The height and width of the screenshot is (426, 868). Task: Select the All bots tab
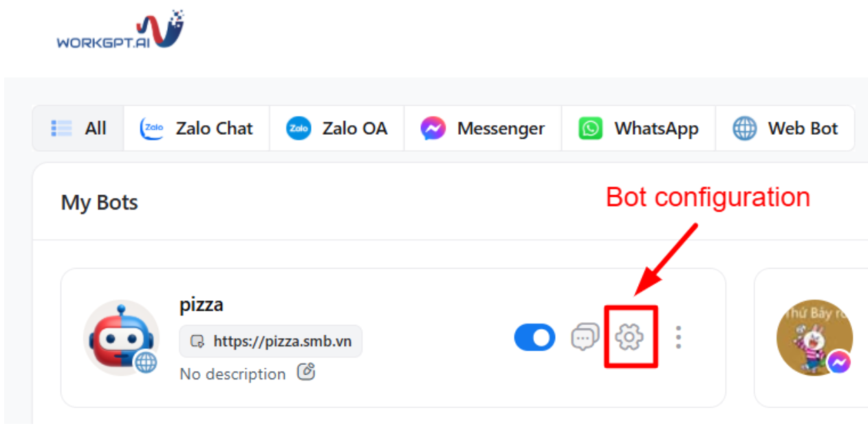78,128
